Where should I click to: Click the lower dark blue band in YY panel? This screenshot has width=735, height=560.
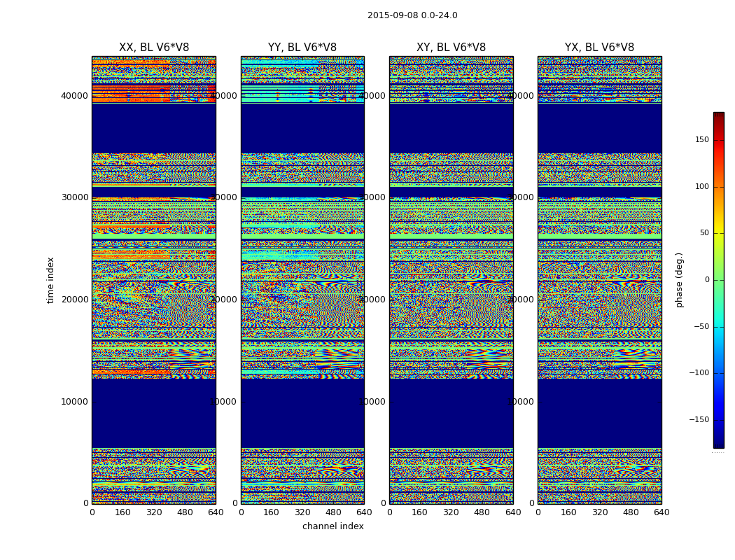pos(302,413)
